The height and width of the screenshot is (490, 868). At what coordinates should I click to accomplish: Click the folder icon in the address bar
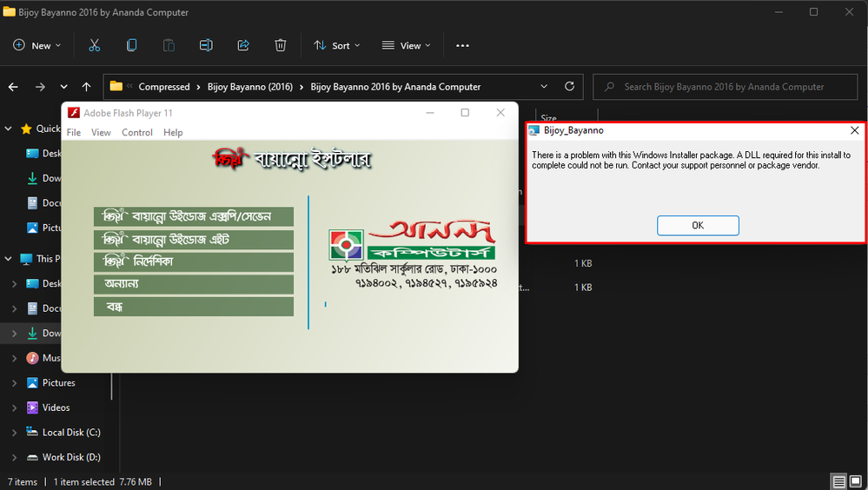116,86
